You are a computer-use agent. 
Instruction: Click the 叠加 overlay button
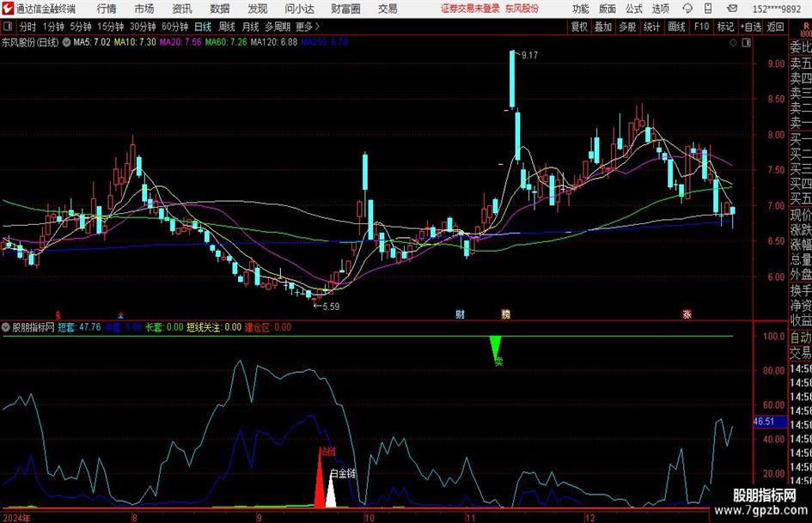pos(603,27)
